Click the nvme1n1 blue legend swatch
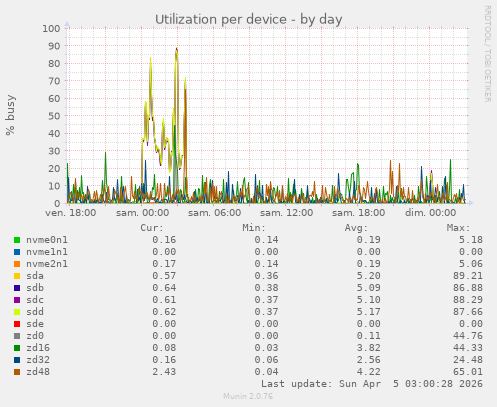The height and width of the screenshot is (407, 497). [x=17, y=252]
